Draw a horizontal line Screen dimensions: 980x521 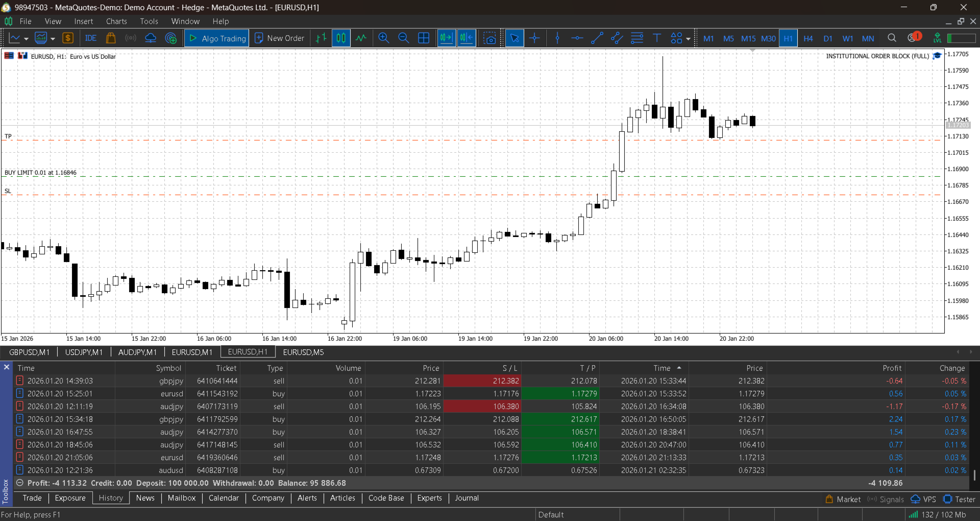577,38
